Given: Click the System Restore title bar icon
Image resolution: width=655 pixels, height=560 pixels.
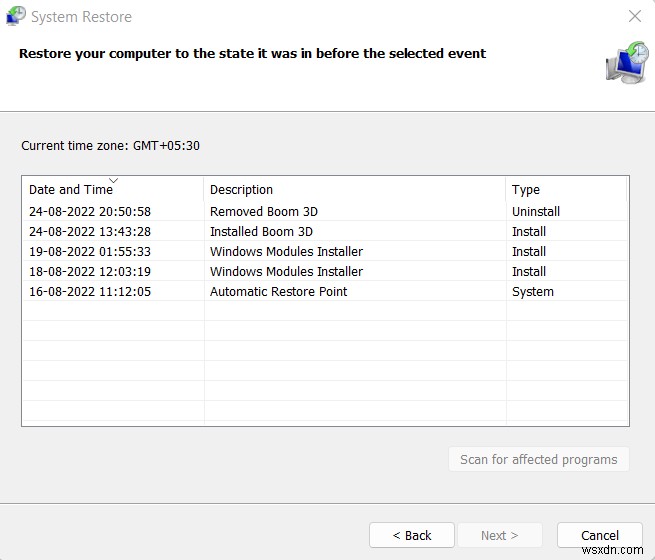Looking at the screenshot, I should [15, 17].
